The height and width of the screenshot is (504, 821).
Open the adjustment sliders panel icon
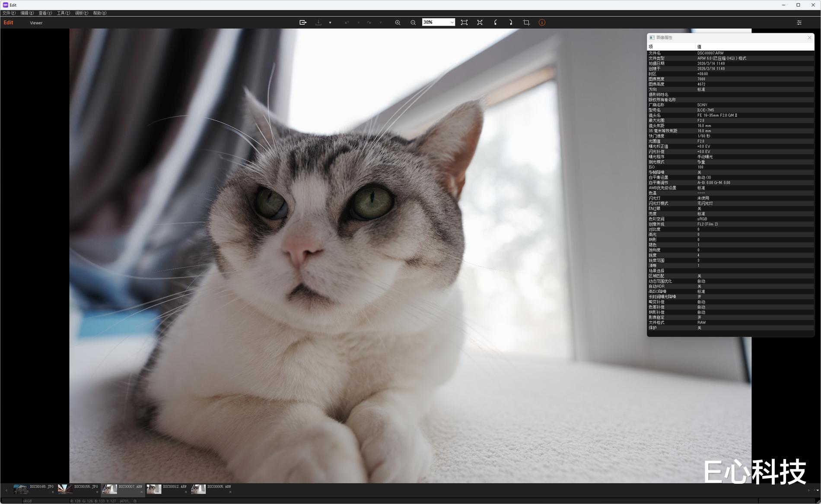(799, 22)
